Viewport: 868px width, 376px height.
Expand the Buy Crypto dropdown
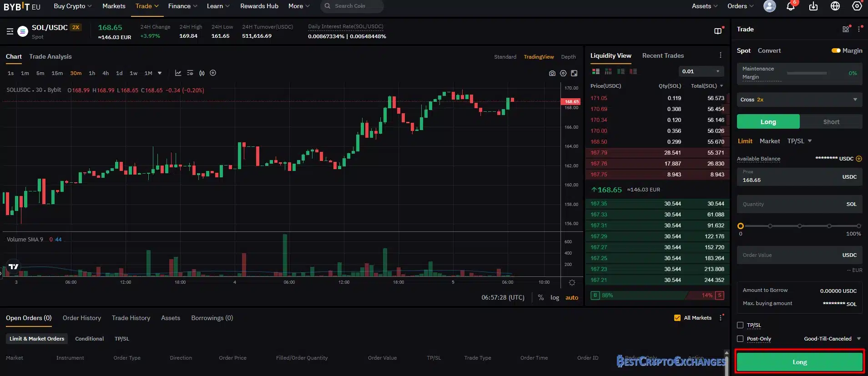pos(73,6)
